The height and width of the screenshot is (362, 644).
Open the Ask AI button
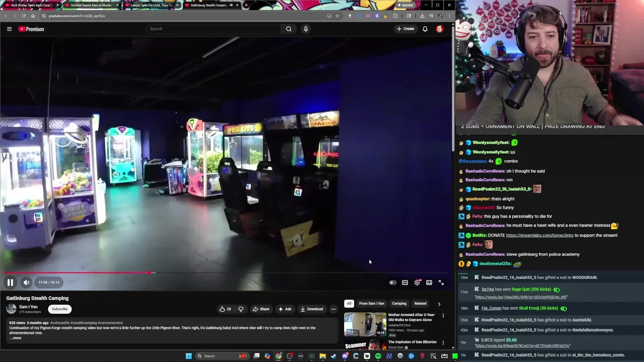tap(284, 309)
